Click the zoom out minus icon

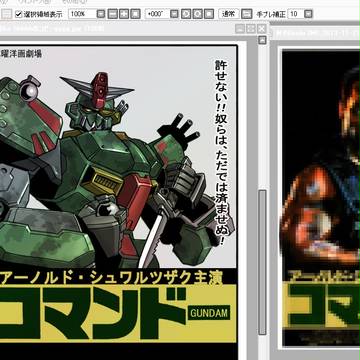[x=113, y=14]
